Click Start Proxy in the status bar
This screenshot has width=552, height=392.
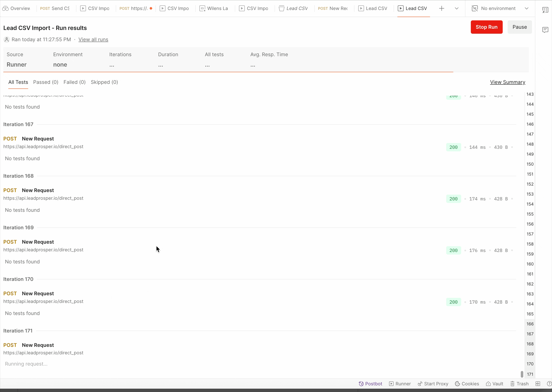click(x=433, y=384)
